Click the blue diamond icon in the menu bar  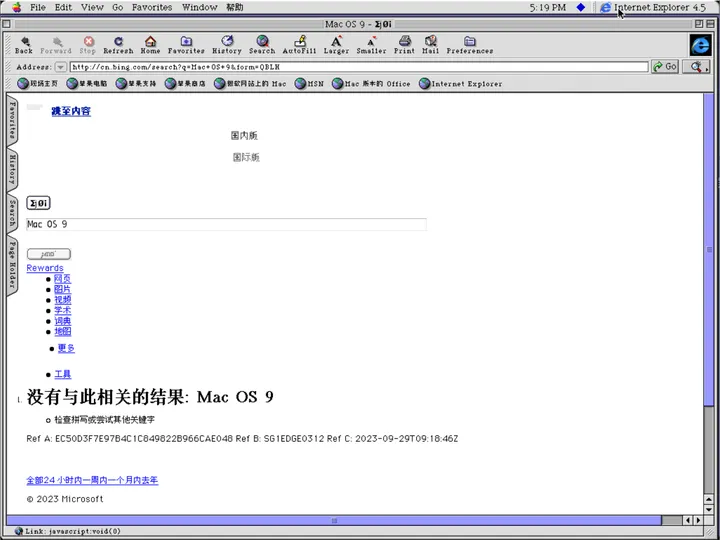coord(581,7)
